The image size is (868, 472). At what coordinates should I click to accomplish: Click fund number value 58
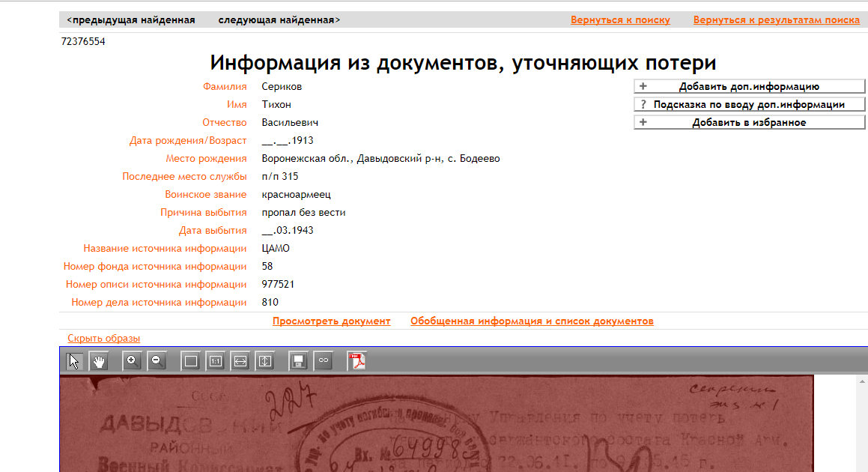click(x=267, y=267)
